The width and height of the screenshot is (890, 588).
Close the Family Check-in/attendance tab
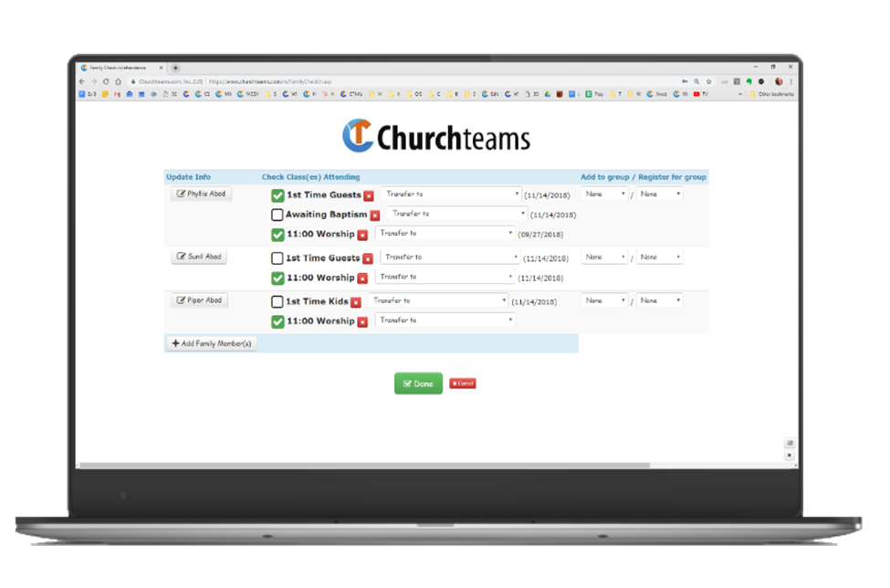tap(162, 68)
